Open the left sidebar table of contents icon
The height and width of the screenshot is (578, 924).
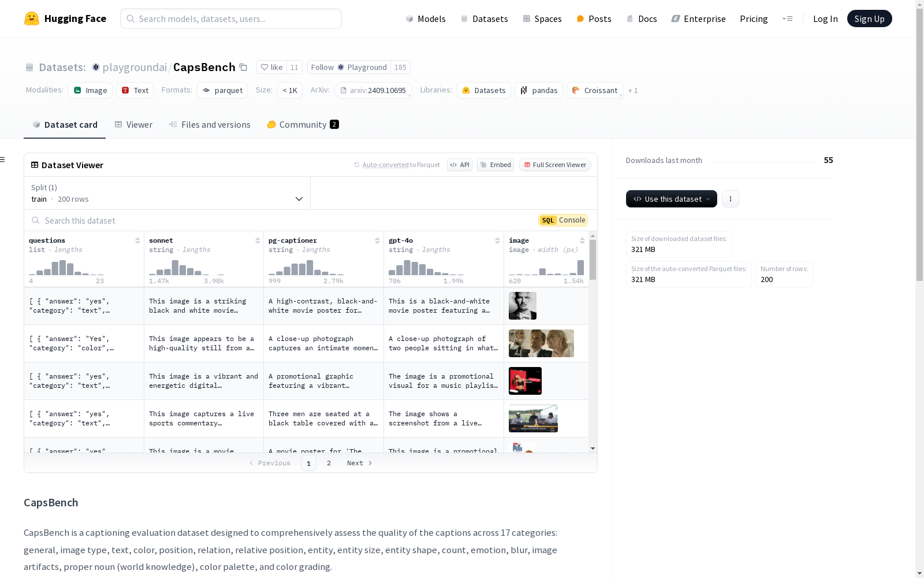3,160
